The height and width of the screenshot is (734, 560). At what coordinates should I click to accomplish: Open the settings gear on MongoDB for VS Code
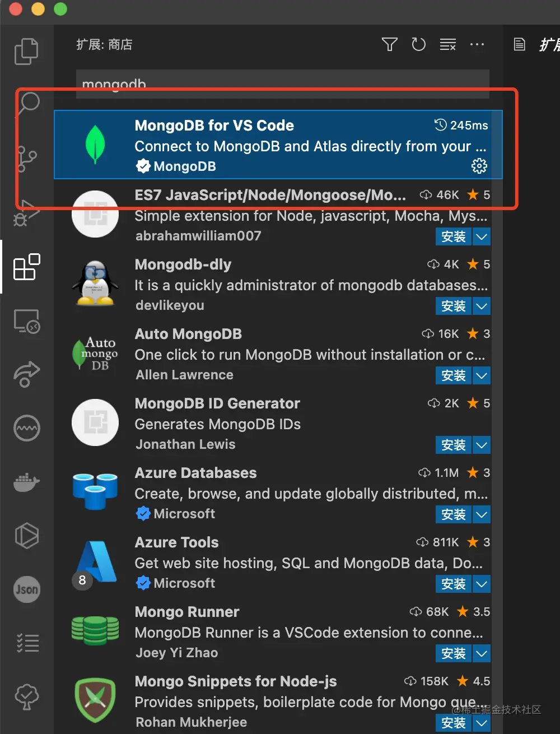coord(479,166)
